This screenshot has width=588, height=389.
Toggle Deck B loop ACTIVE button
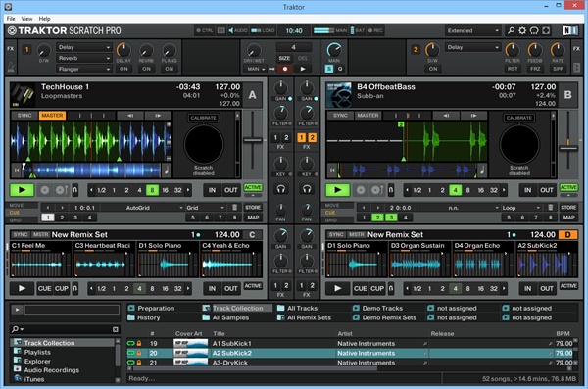click(568, 187)
